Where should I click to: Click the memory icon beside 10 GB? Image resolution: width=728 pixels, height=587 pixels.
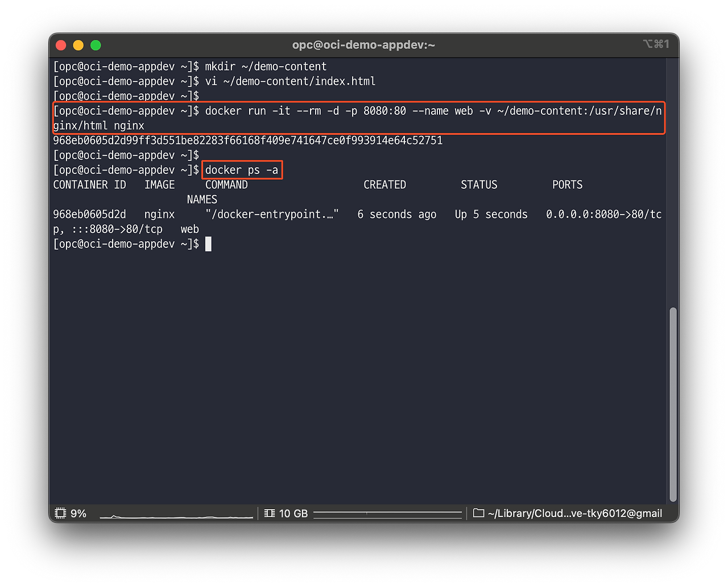click(x=270, y=514)
